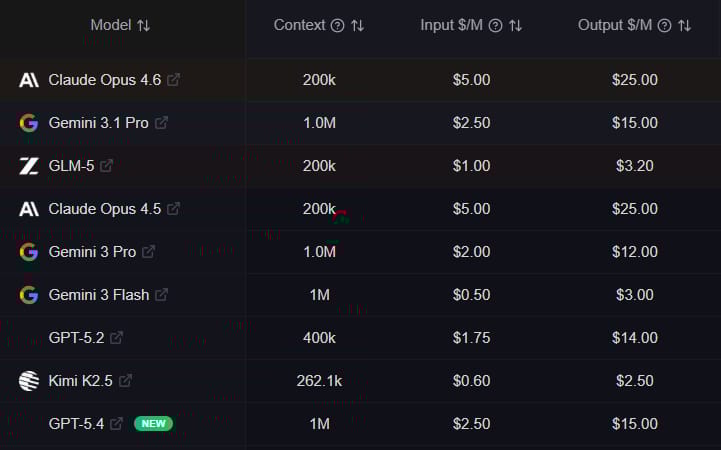This screenshot has width=721, height=450.
Task: Open external link for Gemini 3 Pro
Action: click(148, 251)
